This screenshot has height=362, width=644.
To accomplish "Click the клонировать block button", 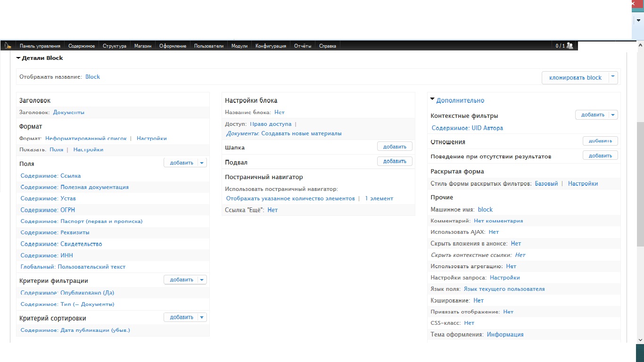I will (x=575, y=78).
